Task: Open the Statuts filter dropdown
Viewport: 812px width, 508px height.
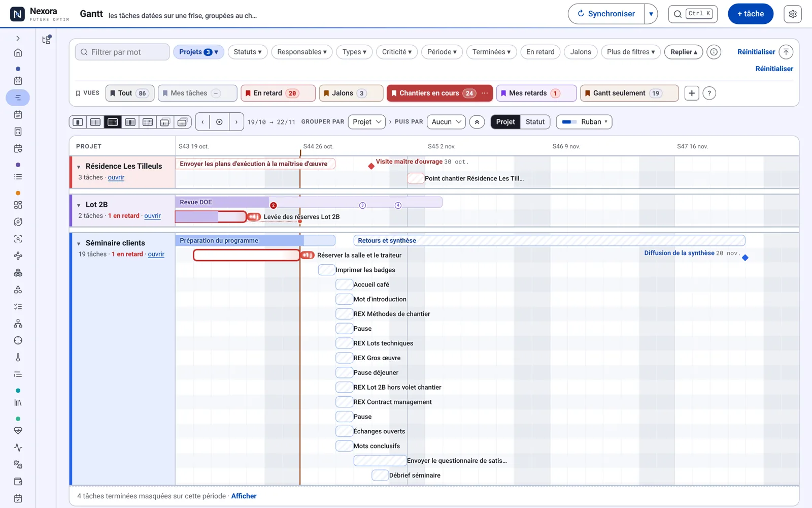Action: click(x=247, y=52)
